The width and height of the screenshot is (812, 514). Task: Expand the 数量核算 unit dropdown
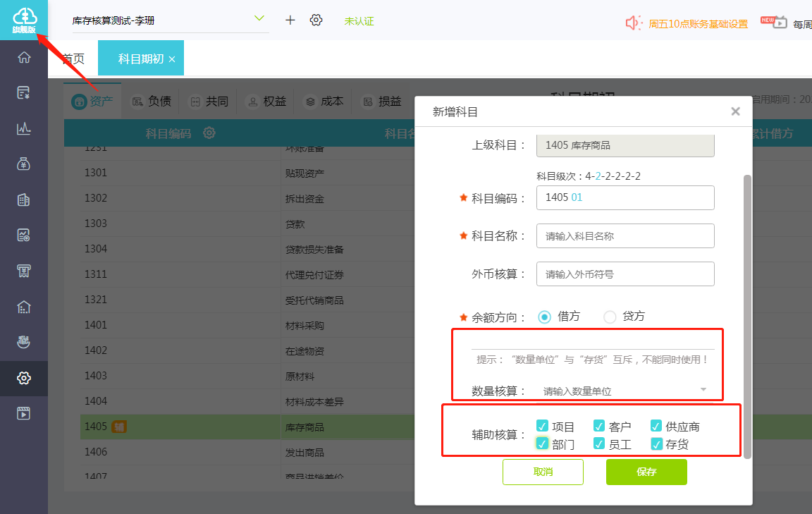[x=702, y=390]
